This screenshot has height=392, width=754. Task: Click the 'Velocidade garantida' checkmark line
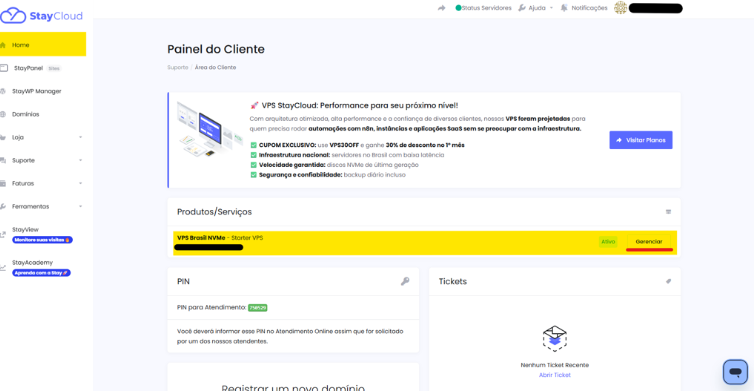[x=335, y=165]
